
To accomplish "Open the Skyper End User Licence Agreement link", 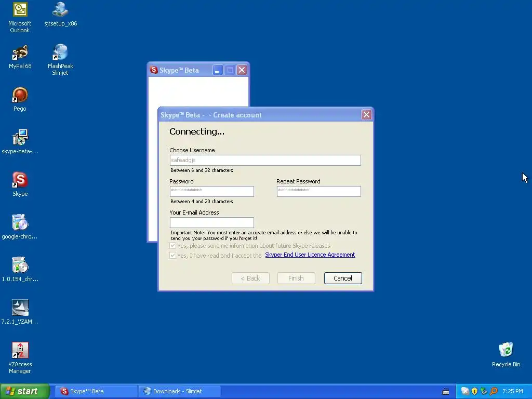I will point(310,255).
